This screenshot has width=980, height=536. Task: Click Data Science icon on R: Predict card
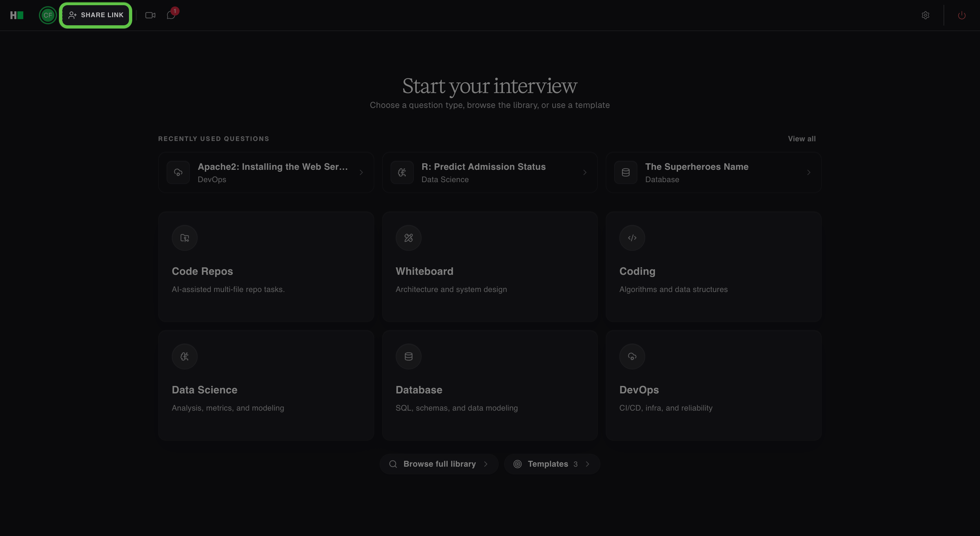(402, 172)
